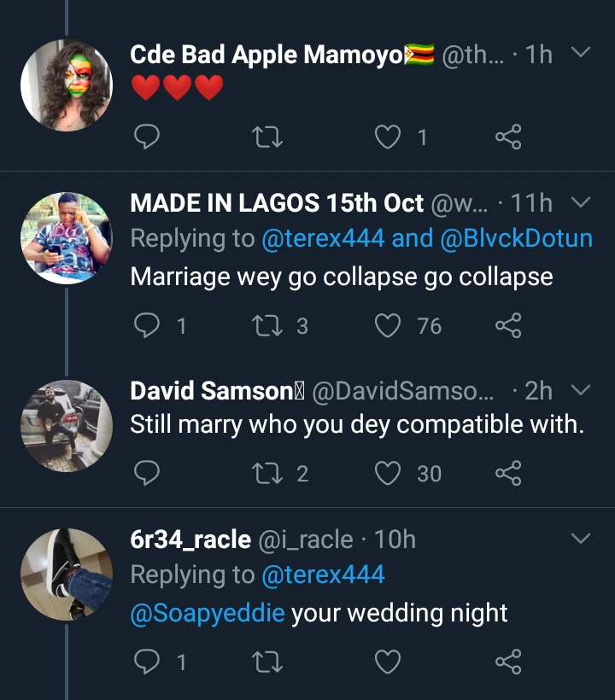Reply to the 'Marriage wey go collapse' tweet
615x700 pixels.
(148, 325)
